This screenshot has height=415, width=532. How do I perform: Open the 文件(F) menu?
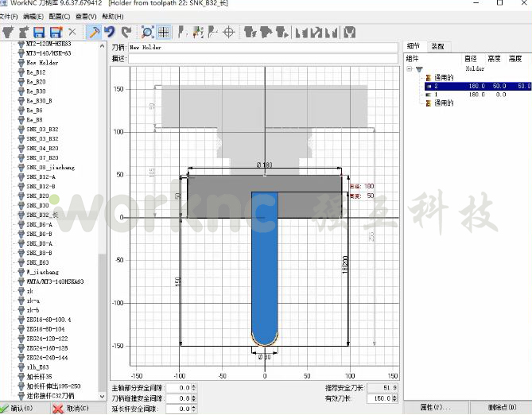[10, 16]
